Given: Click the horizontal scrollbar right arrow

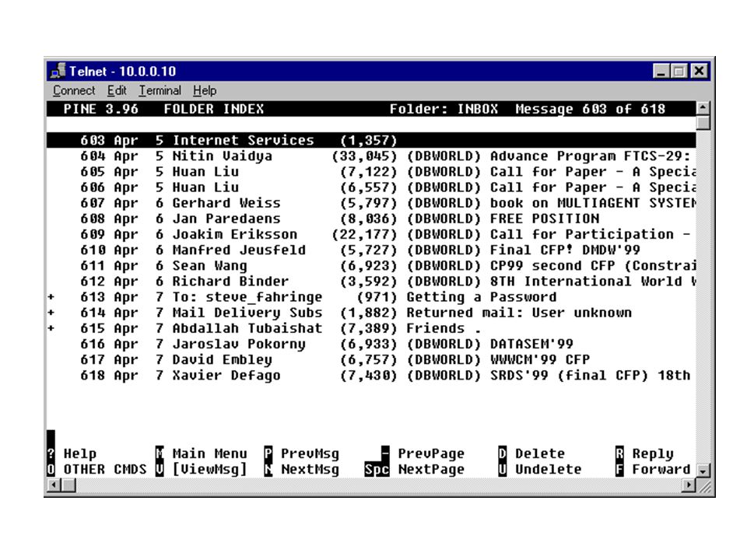Looking at the screenshot, I should [689, 485].
